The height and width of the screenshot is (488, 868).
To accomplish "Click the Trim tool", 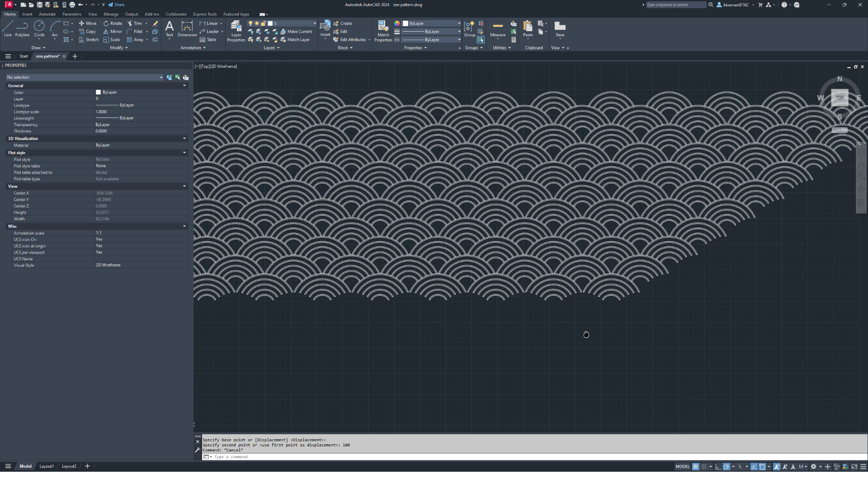I will pyautogui.click(x=135, y=23).
